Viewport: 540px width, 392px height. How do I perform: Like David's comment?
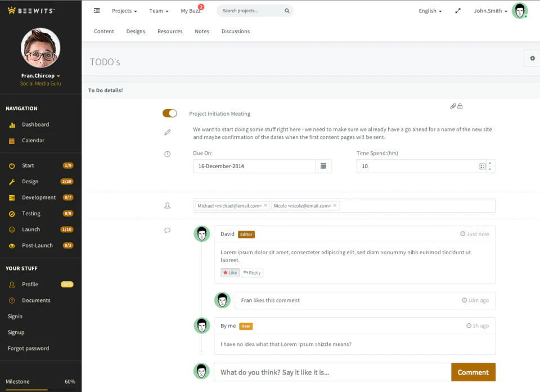pos(230,272)
